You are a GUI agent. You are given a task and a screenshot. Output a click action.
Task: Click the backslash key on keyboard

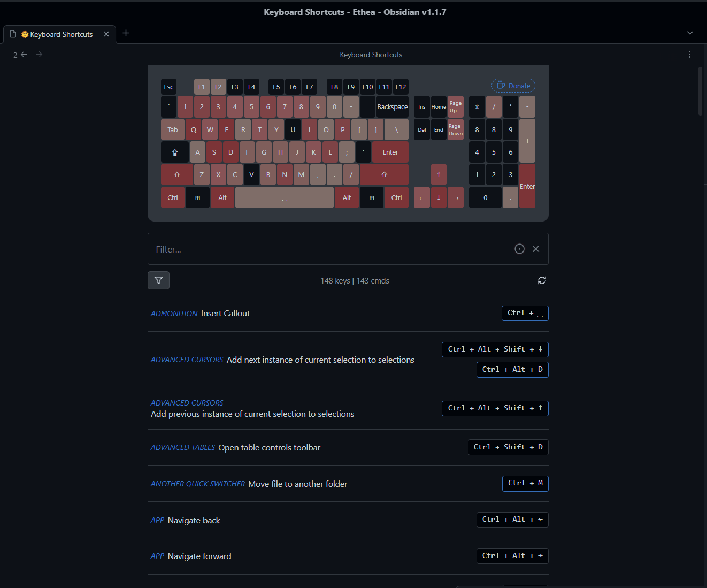point(396,129)
